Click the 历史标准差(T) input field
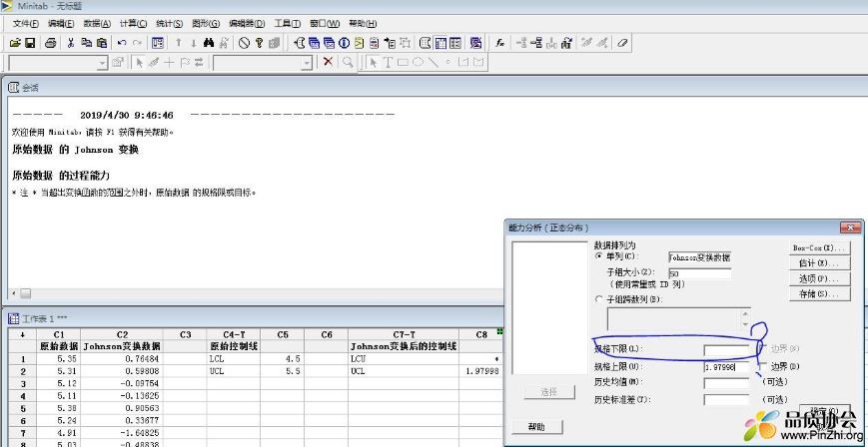The image size is (868, 447). 727,399
